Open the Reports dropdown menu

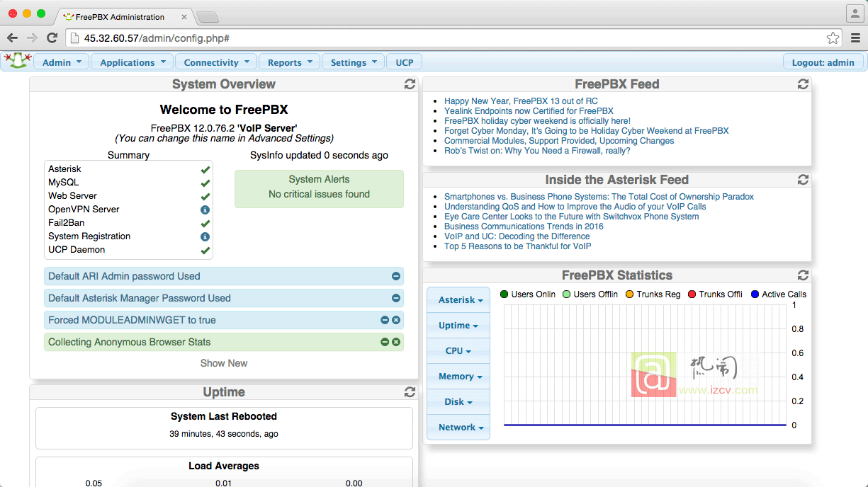click(289, 62)
